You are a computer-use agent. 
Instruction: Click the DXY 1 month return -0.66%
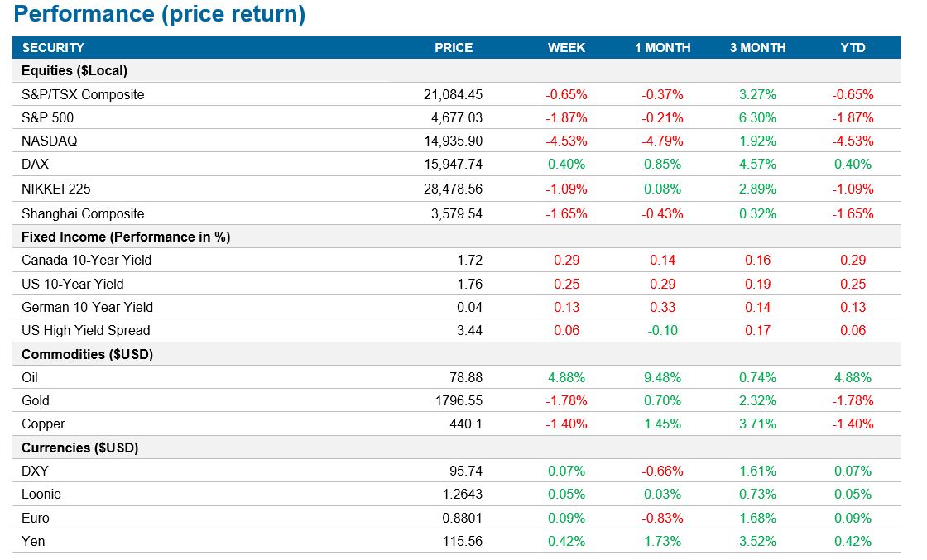tap(663, 471)
